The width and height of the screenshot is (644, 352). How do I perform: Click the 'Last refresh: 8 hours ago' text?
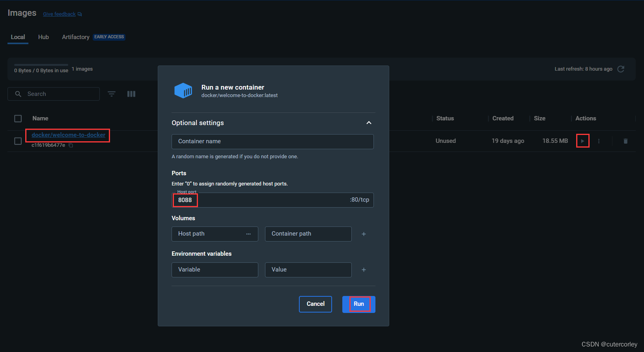(583, 69)
